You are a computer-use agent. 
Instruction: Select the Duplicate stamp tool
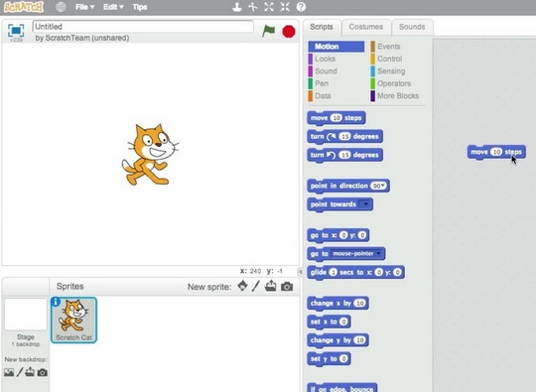(x=237, y=7)
